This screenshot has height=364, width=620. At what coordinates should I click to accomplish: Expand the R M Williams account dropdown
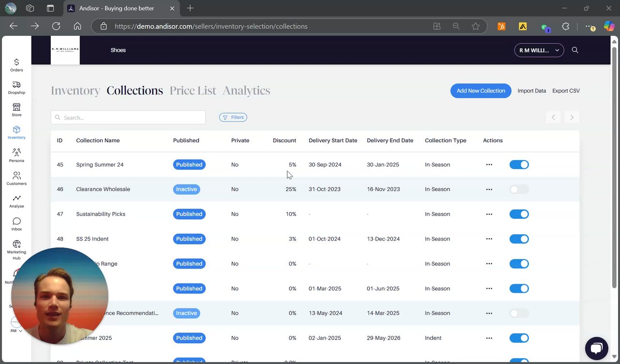pos(539,50)
